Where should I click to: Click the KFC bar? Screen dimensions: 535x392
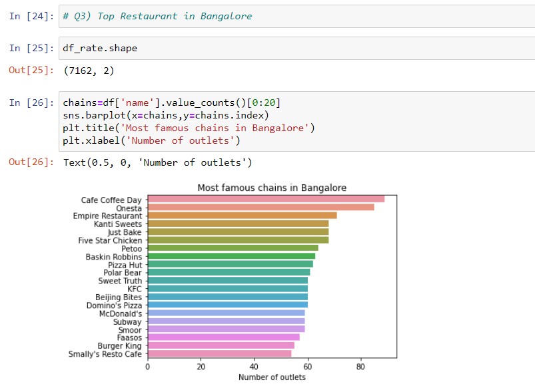click(228, 288)
